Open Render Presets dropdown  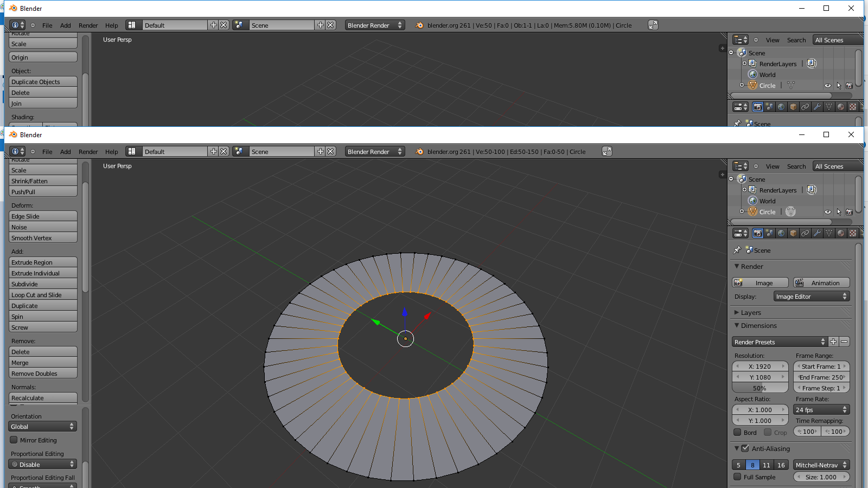pyautogui.click(x=780, y=342)
